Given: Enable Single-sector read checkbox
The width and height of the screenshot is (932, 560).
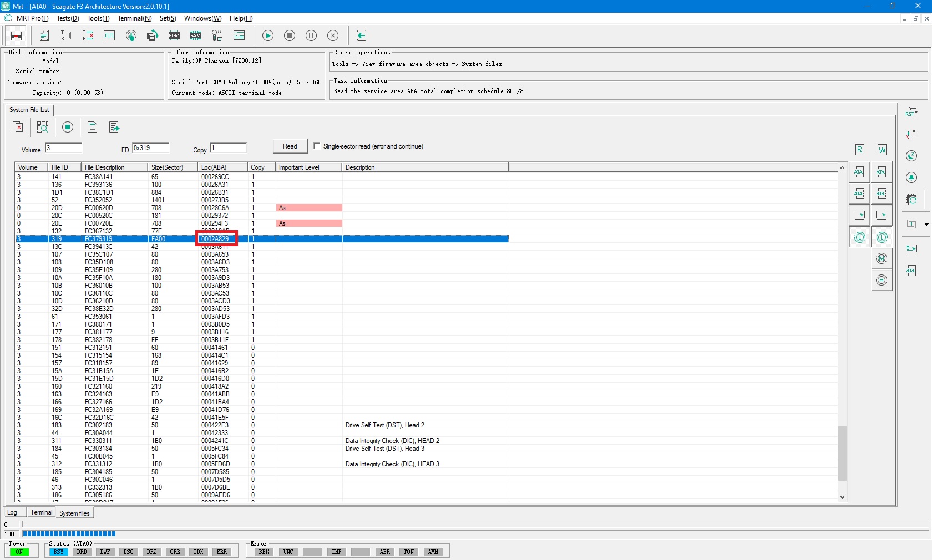Looking at the screenshot, I should 317,146.
